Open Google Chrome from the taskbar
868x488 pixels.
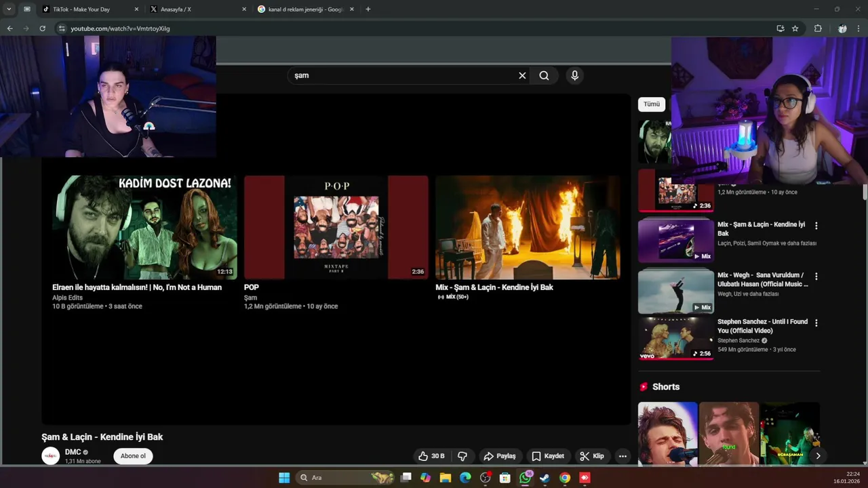click(x=565, y=478)
